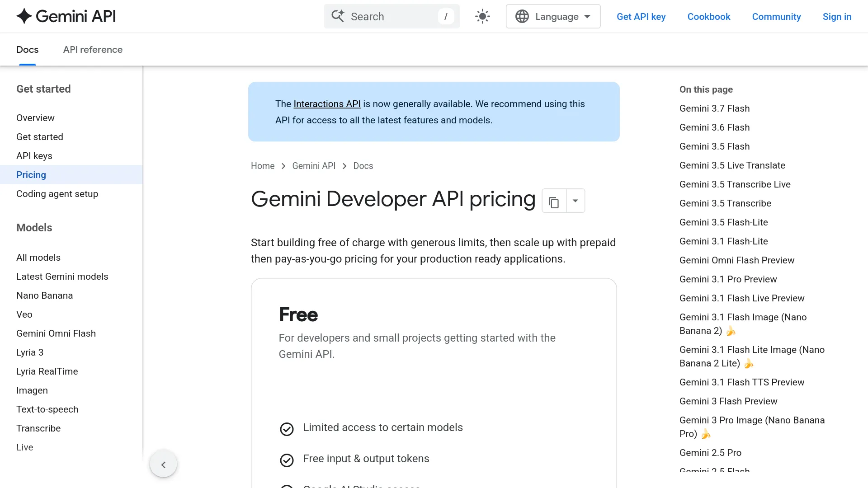Open Get API key link
Viewport: 868px width, 488px height.
pyautogui.click(x=641, y=17)
